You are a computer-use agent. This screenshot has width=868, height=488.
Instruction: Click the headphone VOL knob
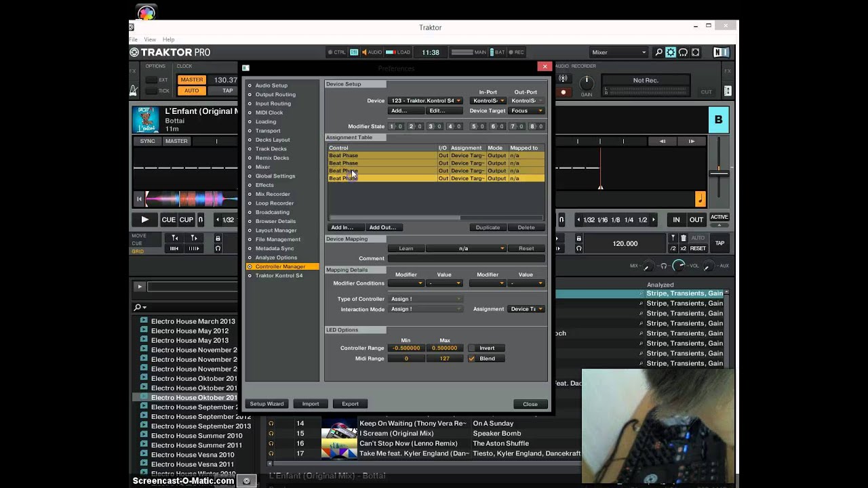point(679,266)
